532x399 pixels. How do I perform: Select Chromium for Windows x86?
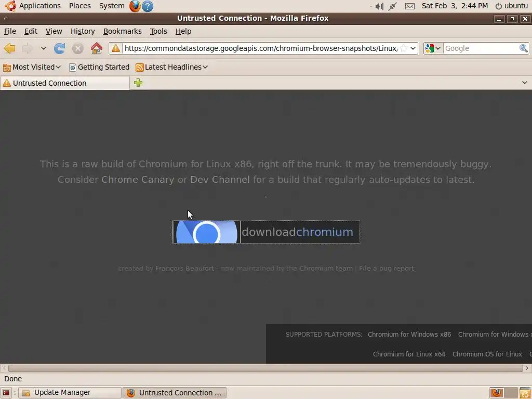click(x=409, y=334)
